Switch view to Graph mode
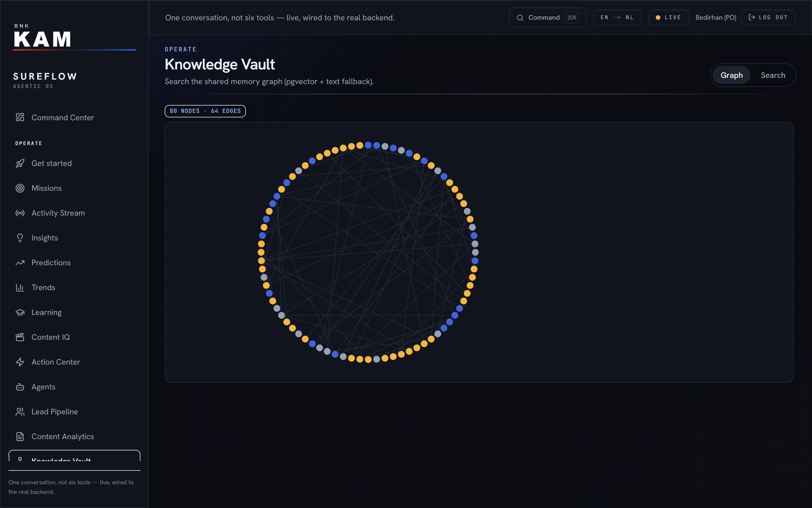The height and width of the screenshot is (508, 812). tap(731, 75)
